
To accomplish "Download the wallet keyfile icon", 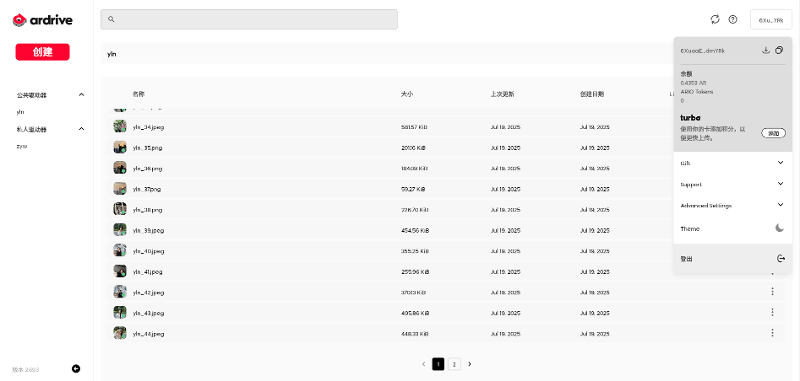I will click(765, 50).
